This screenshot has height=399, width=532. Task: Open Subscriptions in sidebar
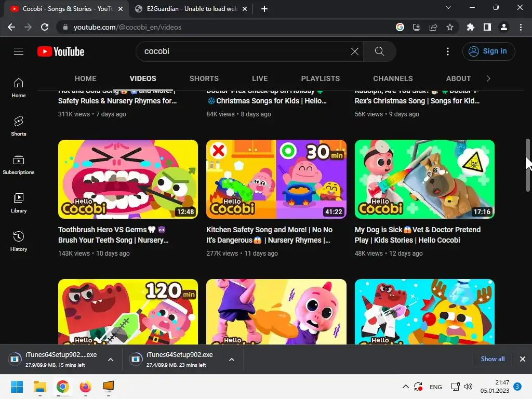click(19, 165)
